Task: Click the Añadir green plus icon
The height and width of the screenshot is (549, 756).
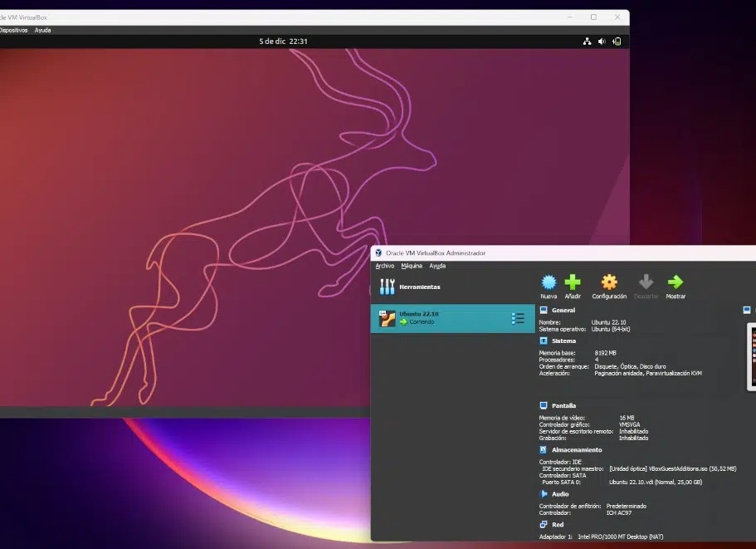Action: (x=573, y=282)
